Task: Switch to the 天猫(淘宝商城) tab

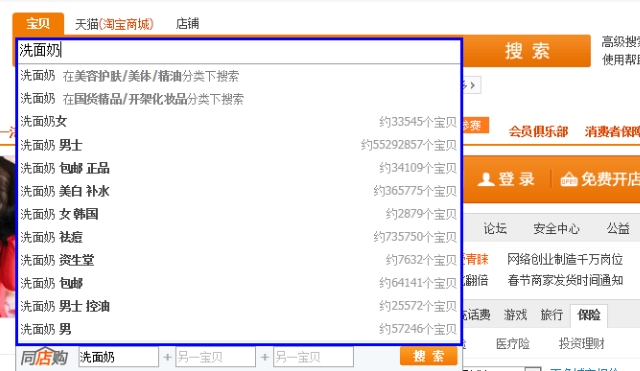Action: pyautogui.click(x=114, y=24)
